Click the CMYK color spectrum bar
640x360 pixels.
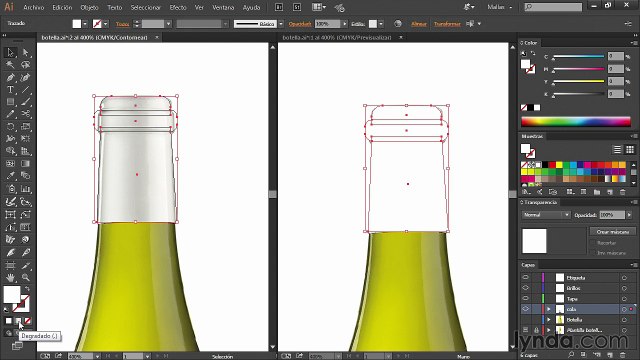[576, 122]
